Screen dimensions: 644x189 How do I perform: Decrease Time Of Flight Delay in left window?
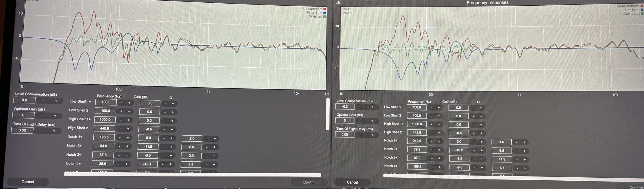click(41, 131)
